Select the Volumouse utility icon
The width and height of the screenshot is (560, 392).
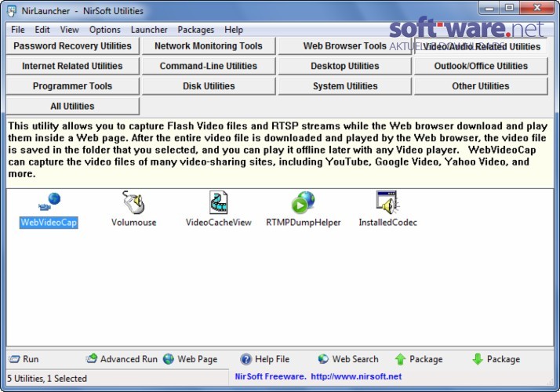(133, 209)
